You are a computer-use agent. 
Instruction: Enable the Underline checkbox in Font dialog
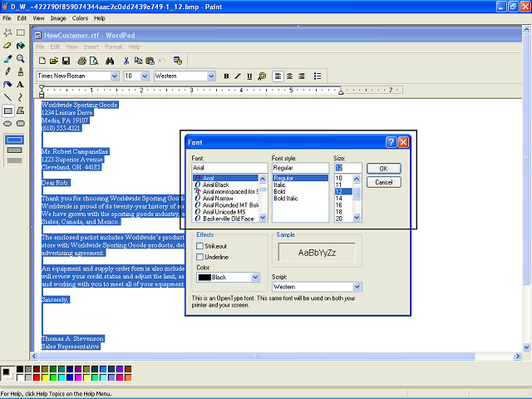199,257
